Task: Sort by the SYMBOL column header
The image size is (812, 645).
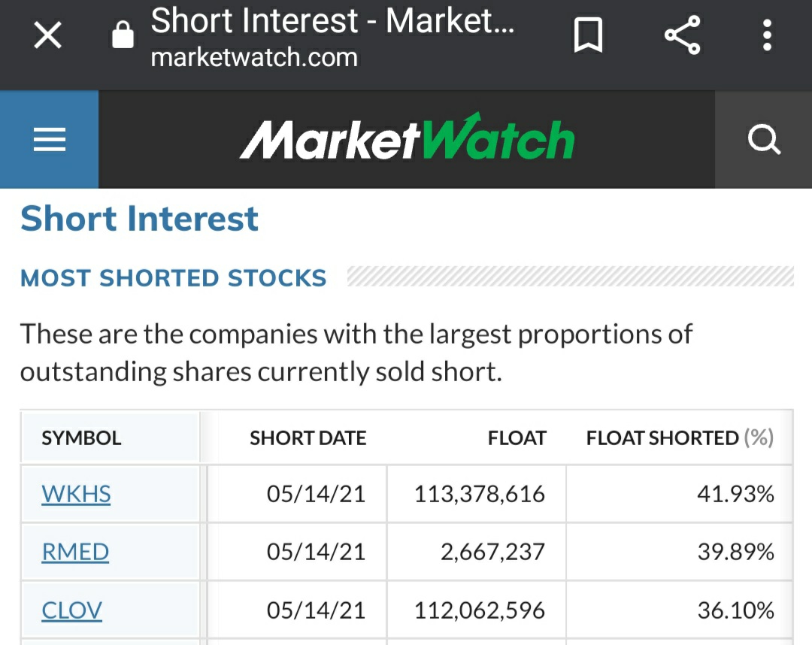Action: [x=81, y=438]
